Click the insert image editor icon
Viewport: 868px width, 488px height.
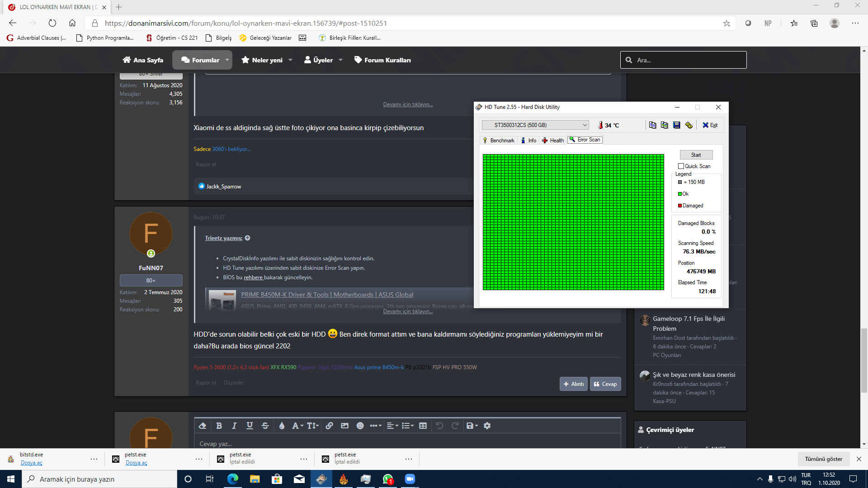click(344, 426)
